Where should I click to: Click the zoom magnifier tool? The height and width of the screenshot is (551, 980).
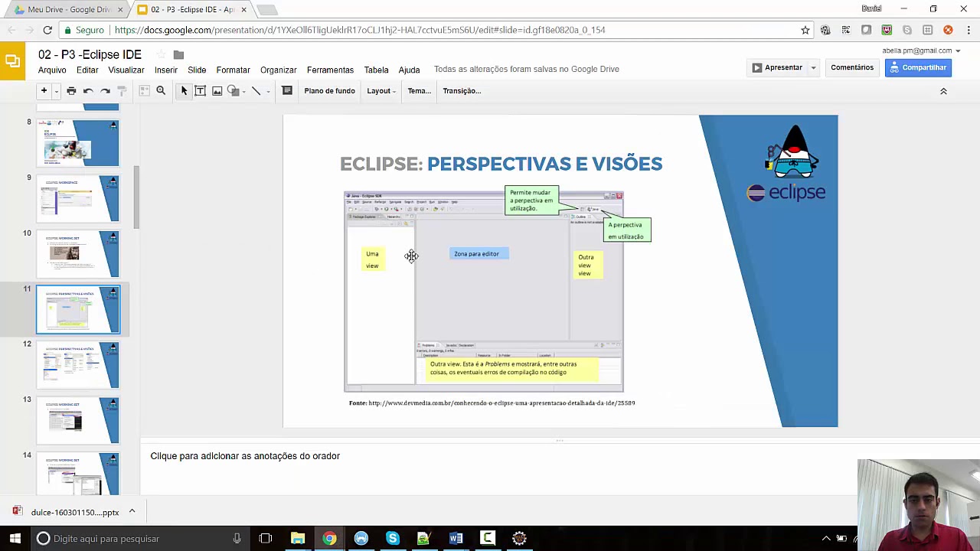[161, 90]
